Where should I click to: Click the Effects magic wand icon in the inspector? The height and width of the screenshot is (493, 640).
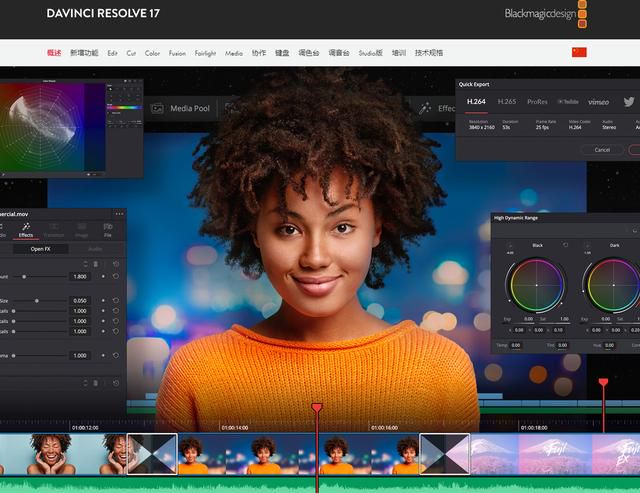26,227
